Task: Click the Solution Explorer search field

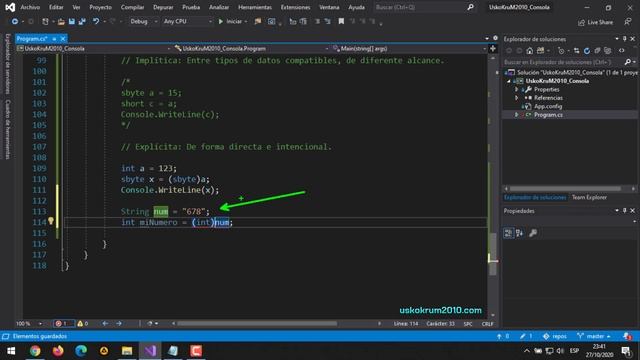Action: pyautogui.click(x=563, y=62)
